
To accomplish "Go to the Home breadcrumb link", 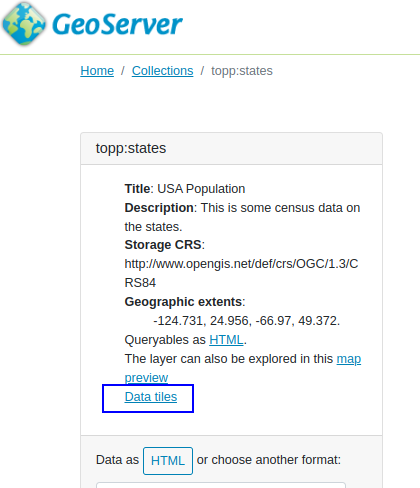I will tap(97, 71).
